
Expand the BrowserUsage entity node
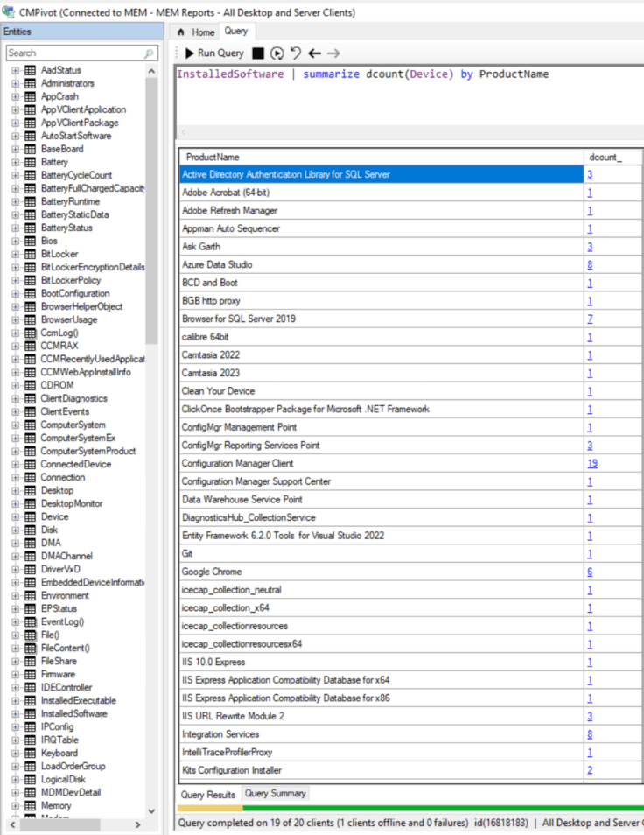16,320
